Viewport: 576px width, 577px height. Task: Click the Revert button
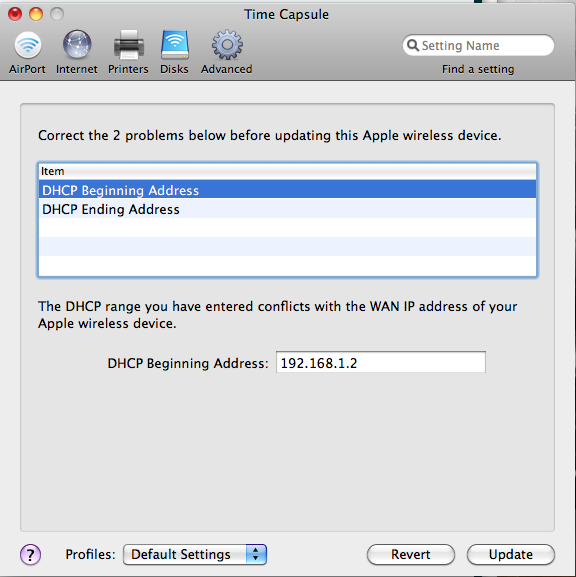(411, 554)
